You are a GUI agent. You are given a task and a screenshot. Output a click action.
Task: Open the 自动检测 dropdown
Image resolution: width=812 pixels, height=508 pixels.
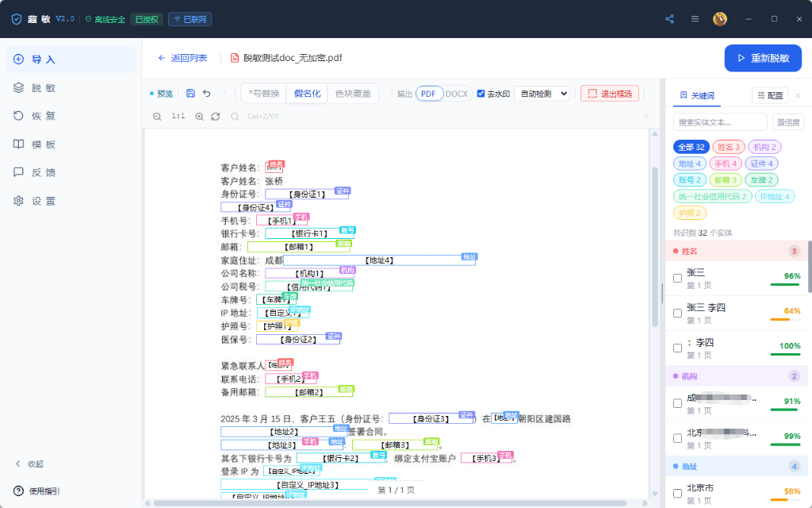(542, 94)
